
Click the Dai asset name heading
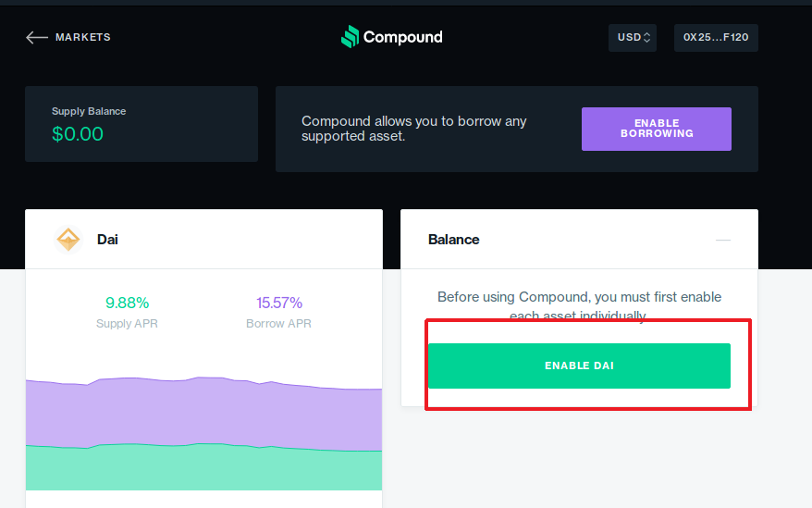(107, 240)
